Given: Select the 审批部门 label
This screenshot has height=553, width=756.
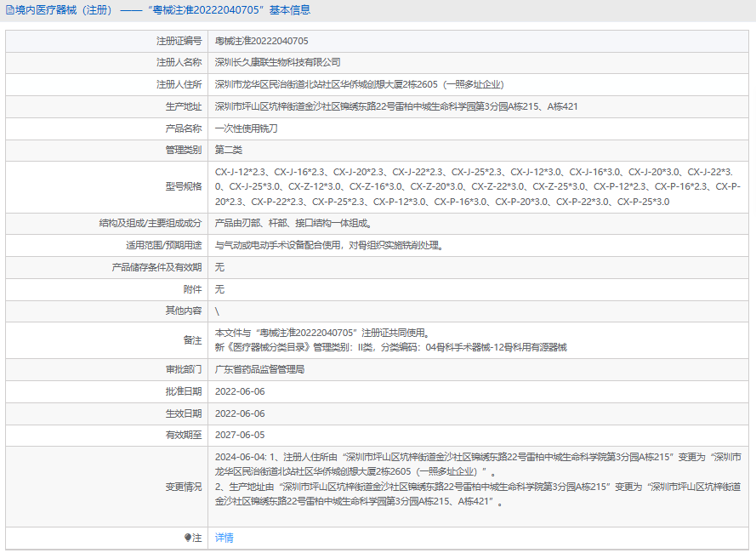Looking at the screenshot, I should [x=184, y=369].
